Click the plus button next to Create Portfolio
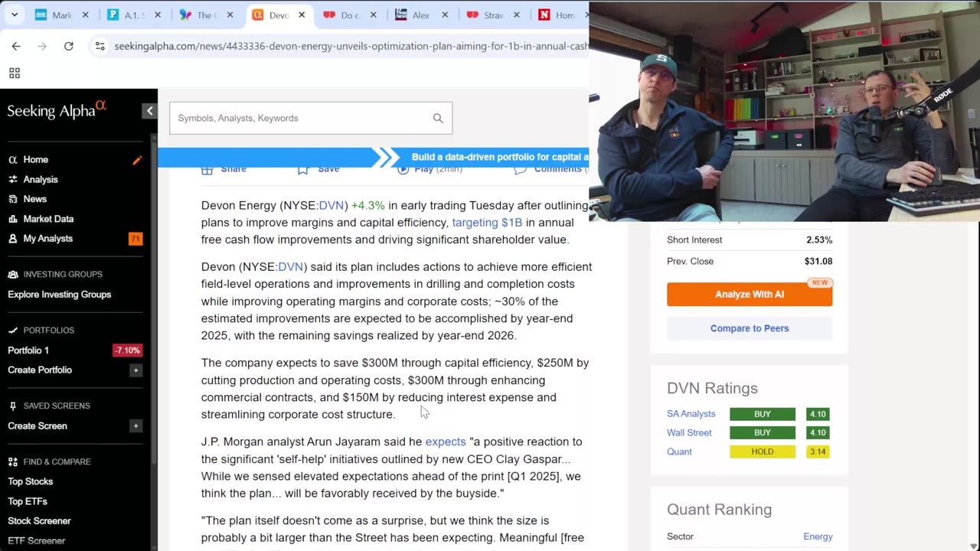 click(136, 370)
